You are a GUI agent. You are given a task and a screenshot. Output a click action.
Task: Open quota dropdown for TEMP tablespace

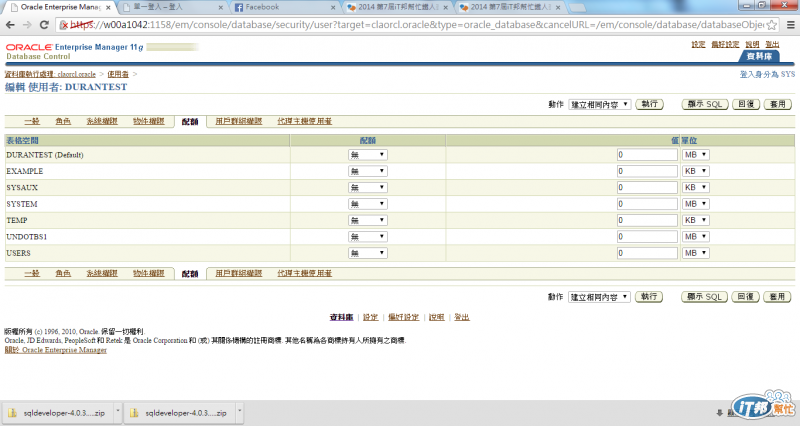(367, 220)
